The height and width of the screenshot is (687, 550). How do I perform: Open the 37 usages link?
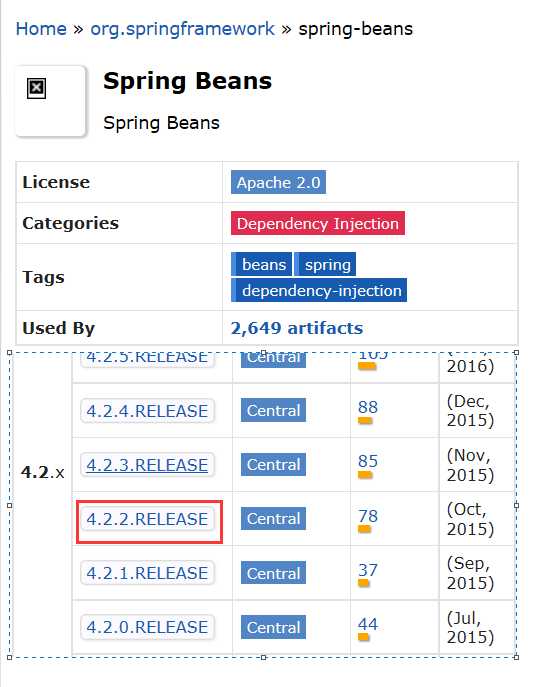[x=368, y=570]
